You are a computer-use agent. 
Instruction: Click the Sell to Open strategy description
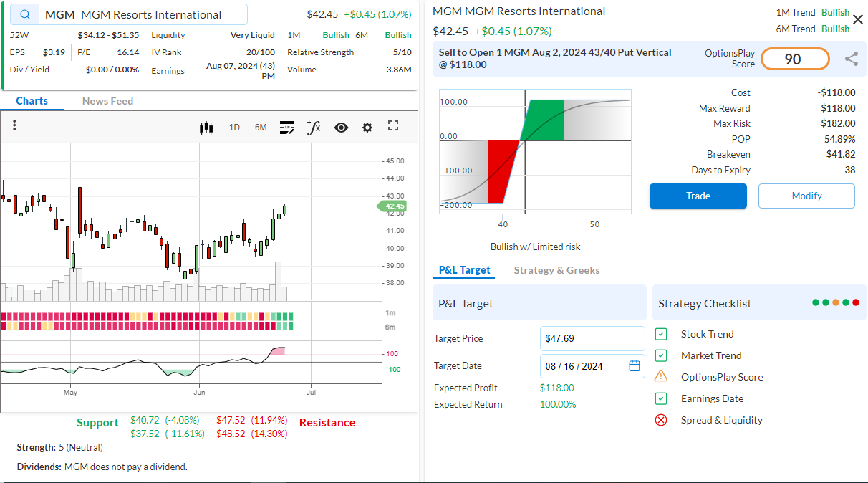[555, 58]
